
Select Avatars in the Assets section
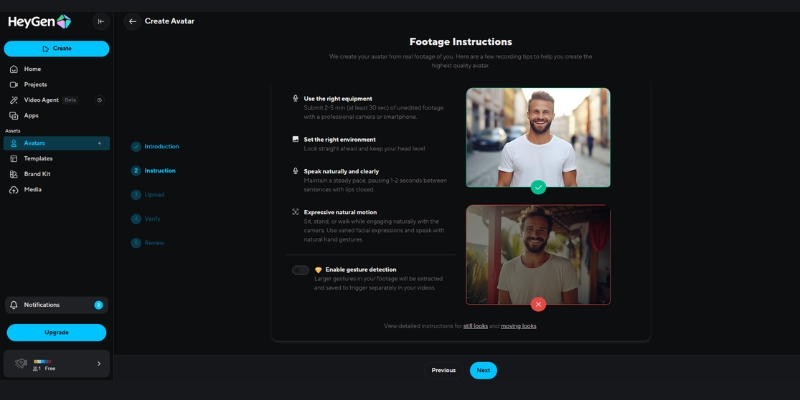coord(57,143)
